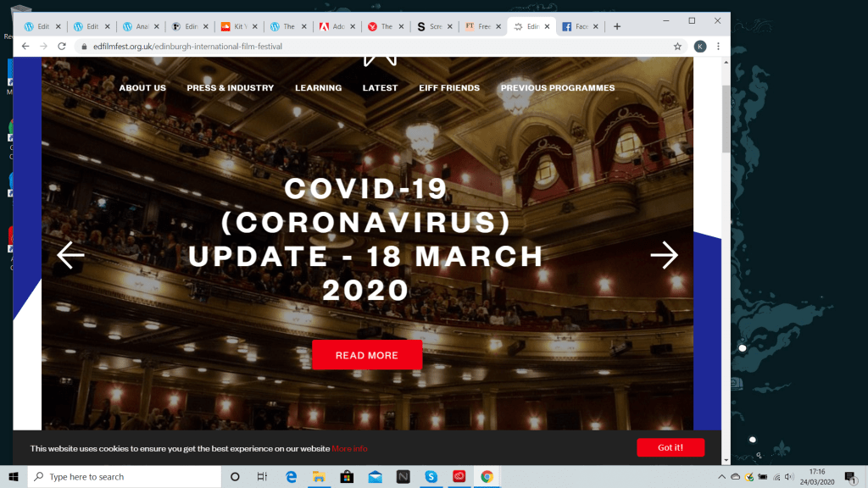Open Chrome three-dot menu
The width and height of the screenshot is (868, 488).
(x=719, y=46)
